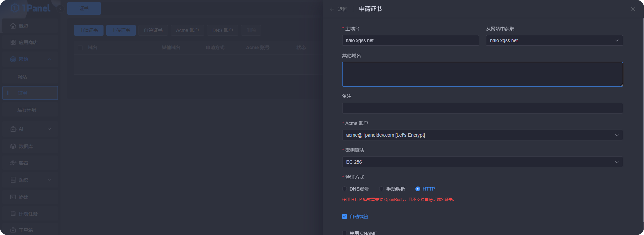Screen dimensions: 644x235
Task: Click the 返回 link in drawer header
Action: [343, 9]
